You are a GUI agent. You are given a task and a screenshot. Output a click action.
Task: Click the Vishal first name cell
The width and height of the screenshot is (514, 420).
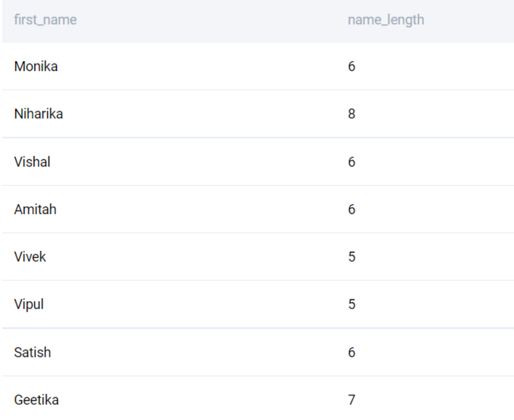32,162
